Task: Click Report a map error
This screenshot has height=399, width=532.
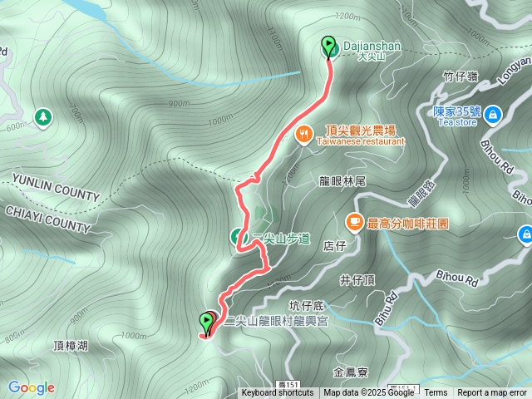Action: coord(491,393)
